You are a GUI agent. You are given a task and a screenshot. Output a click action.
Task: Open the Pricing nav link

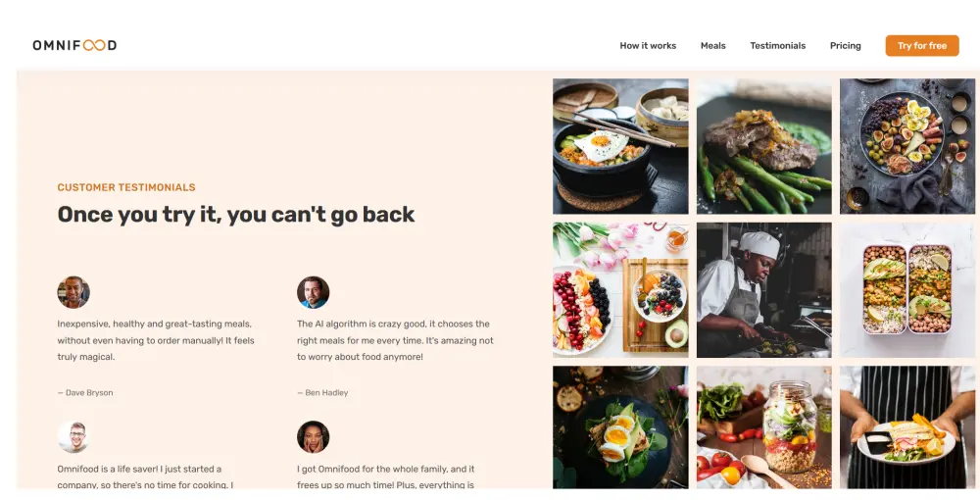point(845,46)
